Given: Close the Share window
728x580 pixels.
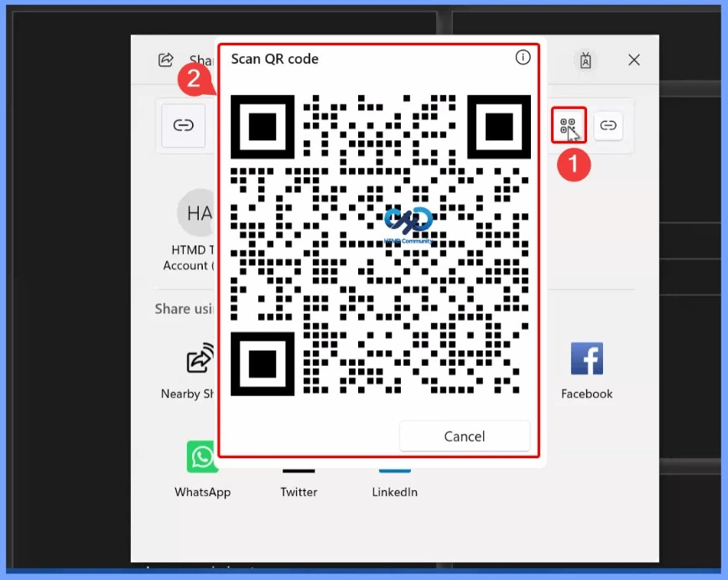Looking at the screenshot, I should tap(634, 60).
